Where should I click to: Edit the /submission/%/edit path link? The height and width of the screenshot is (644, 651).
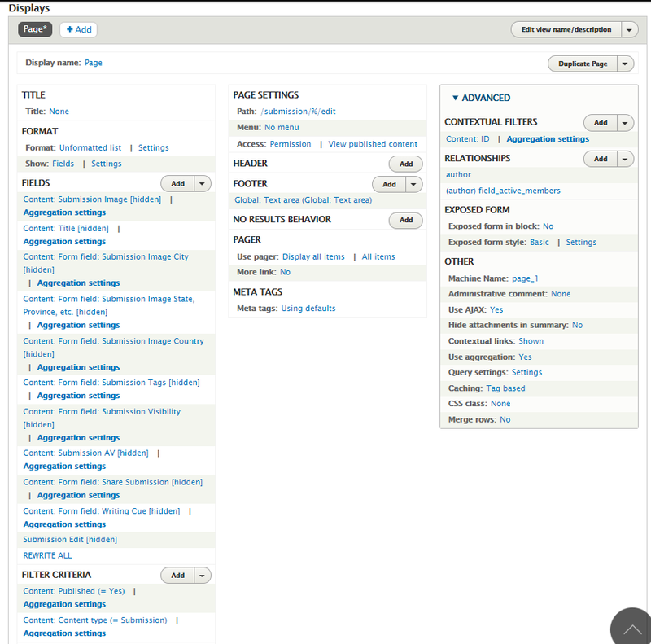[298, 112]
